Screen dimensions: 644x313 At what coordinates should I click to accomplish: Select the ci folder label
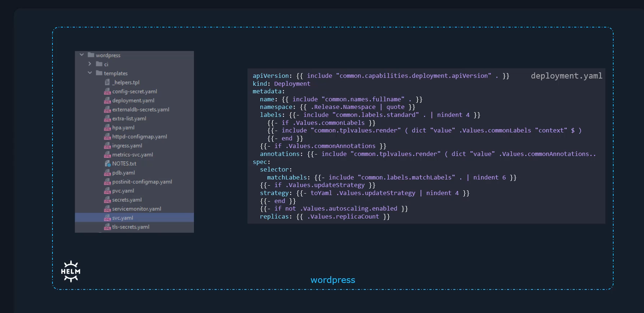pyautogui.click(x=106, y=64)
